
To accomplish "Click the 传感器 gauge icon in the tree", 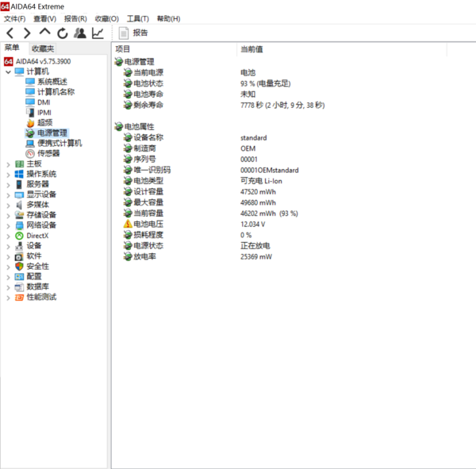I will [30, 153].
